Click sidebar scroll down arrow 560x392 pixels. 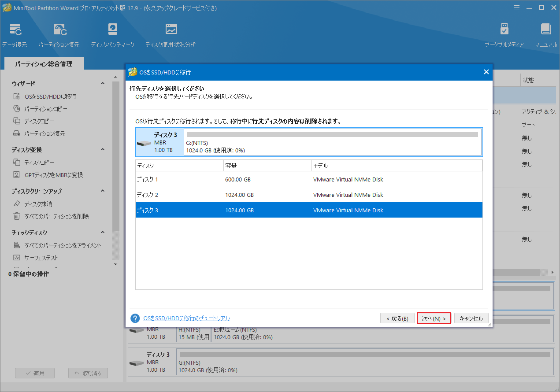(116, 264)
